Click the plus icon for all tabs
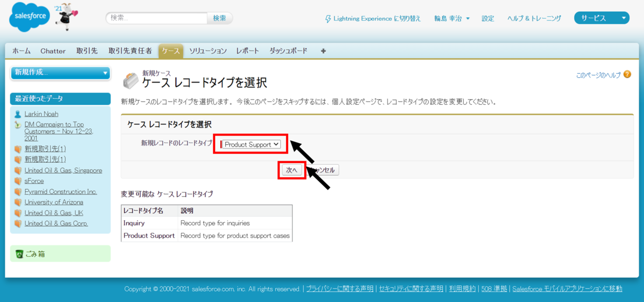Screen dimensions: 644x302 coord(323,51)
